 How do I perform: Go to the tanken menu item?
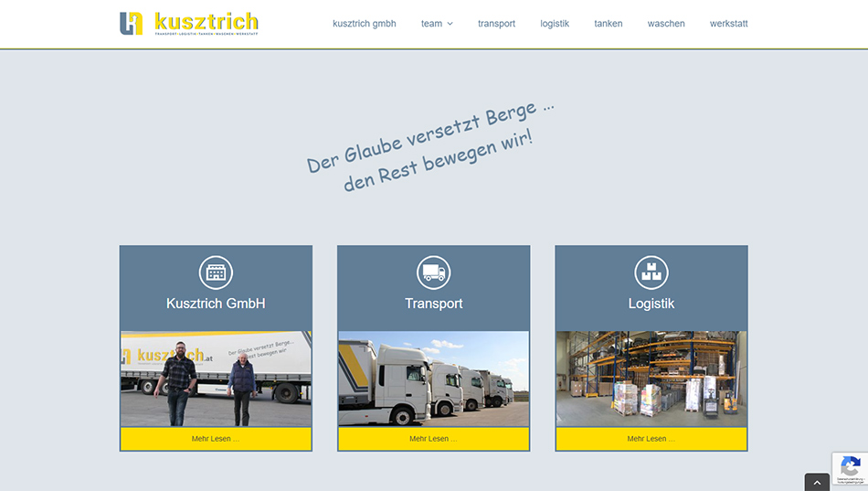tap(609, 24)
